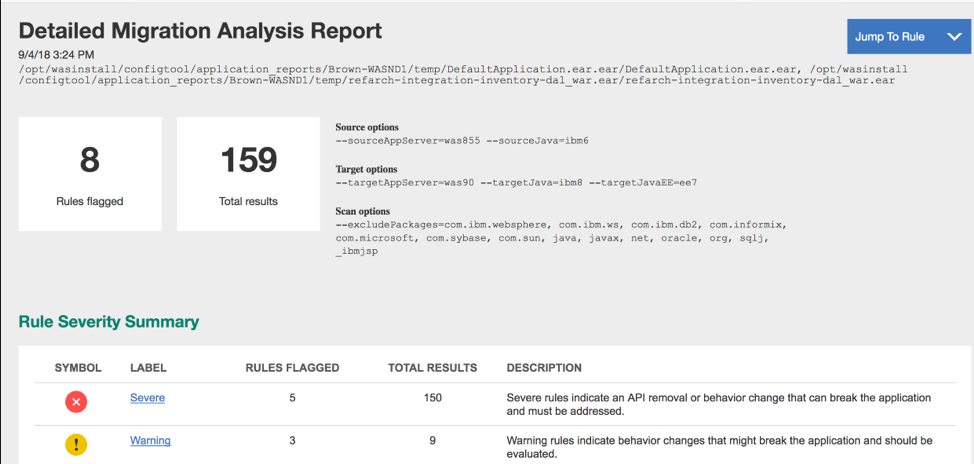Image resolution: width=974 pixels, height=464 pixels.
Task: Click the 159 Total results card
Action: (248, 173)
